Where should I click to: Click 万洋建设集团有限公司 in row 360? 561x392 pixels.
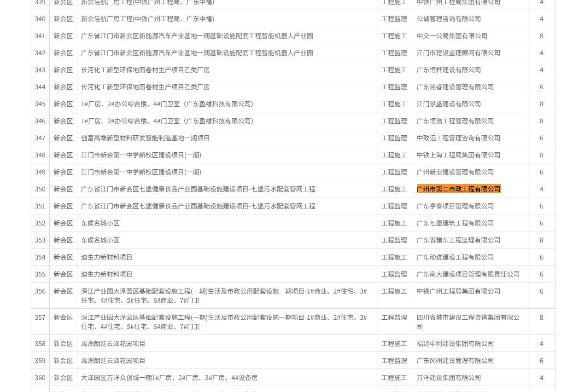pyautogui.click(x=449, y=378)
